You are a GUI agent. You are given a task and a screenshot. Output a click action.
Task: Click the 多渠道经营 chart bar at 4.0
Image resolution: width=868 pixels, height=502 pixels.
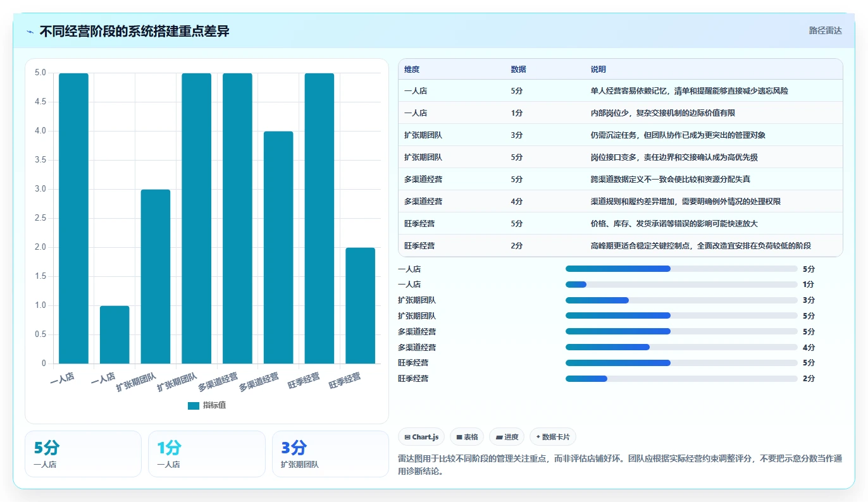[278, 247]
